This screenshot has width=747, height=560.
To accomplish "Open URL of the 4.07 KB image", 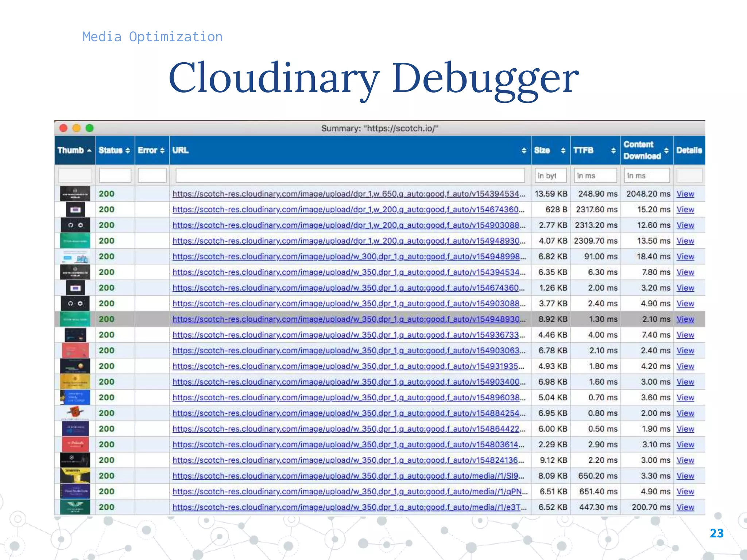I will coord(349,241).
